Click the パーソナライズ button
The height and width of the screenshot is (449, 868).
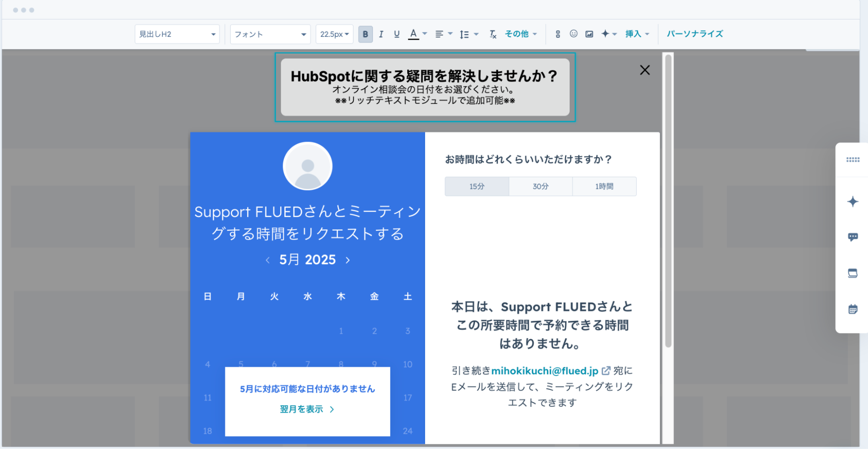point(695,33)
